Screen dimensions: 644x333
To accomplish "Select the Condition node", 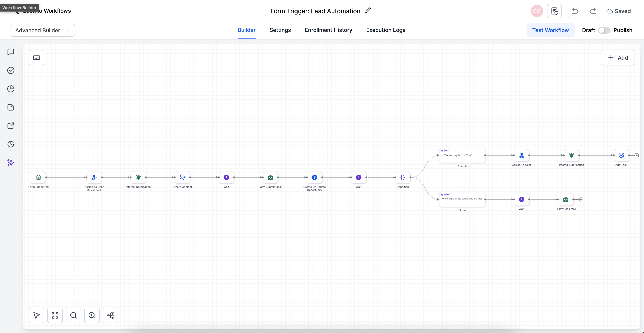I will click(403, 177).
